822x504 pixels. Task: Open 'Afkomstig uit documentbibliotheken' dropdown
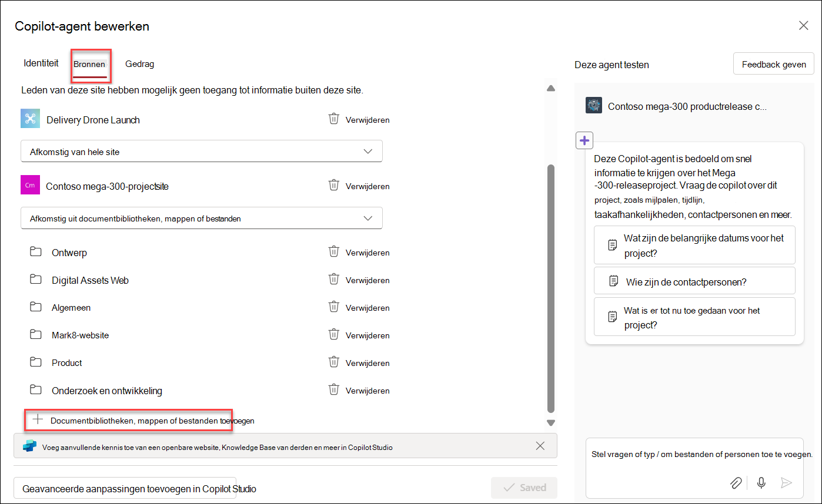click(202, 218)
